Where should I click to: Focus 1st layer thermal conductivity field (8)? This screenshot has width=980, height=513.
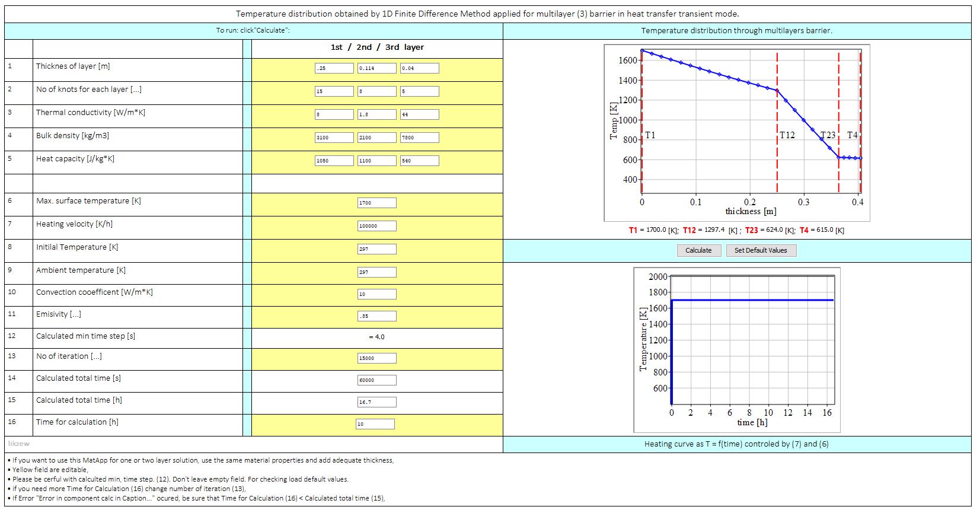coord(334,114)
